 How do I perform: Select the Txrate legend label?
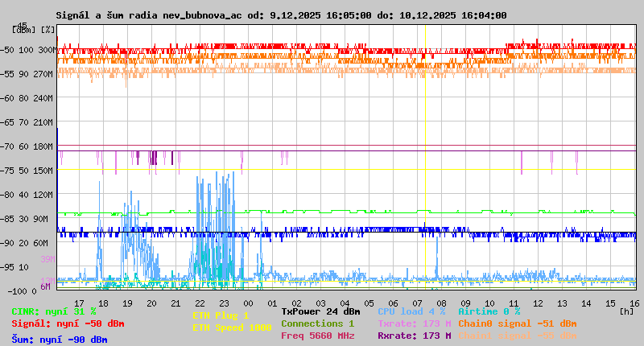(x=414, y=323)
